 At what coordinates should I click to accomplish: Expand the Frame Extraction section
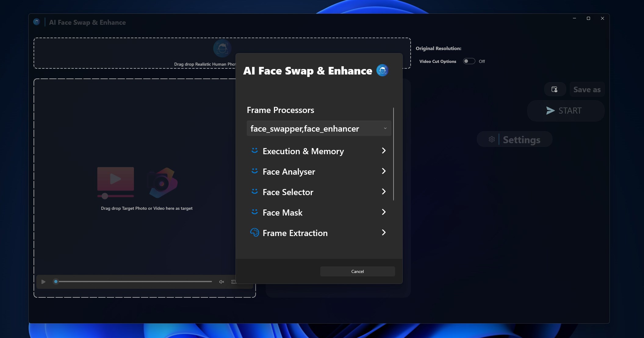(383, 232)
